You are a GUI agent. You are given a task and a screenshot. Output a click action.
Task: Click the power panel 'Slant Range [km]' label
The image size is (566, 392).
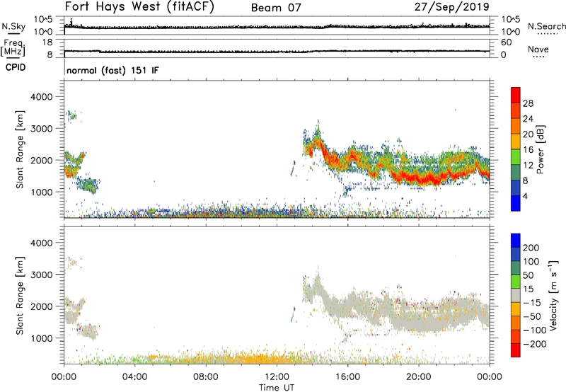tap(20, 149)
